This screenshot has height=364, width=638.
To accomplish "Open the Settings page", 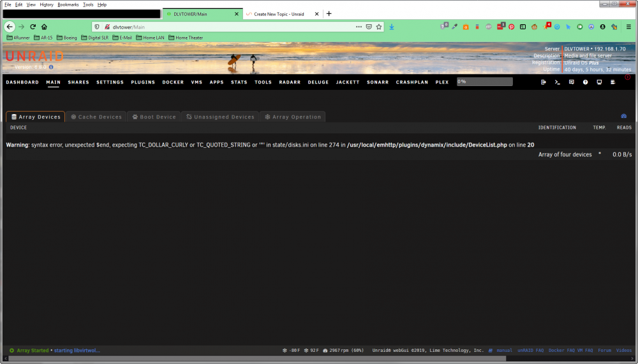I will 110,82.
